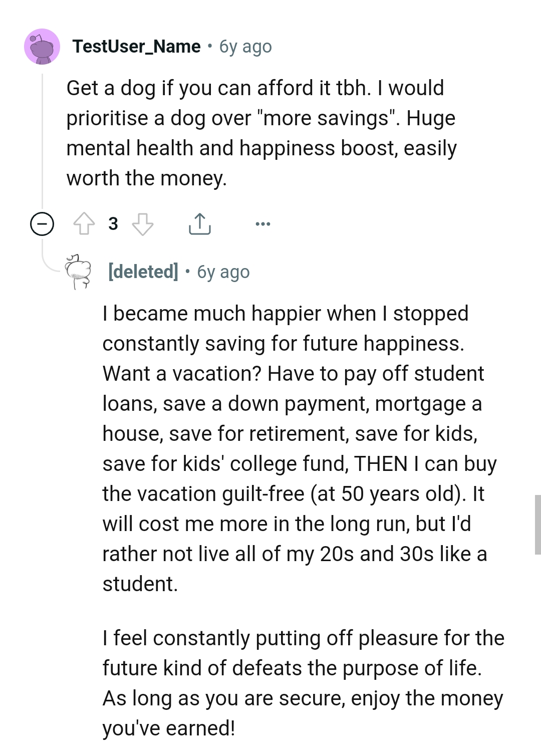Viewport: 541px width, 756px height.
Task: Collapse replies by clicking the thread connector line
Action: click(42, 140)
